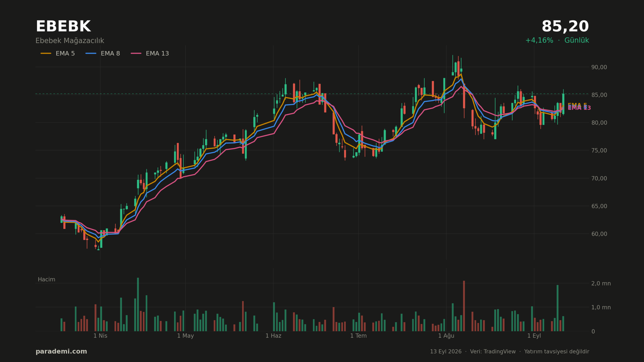This screenshot has height=362, width=644.
Task: Click the 1 Eyl date label
Action: coord(534,336)
